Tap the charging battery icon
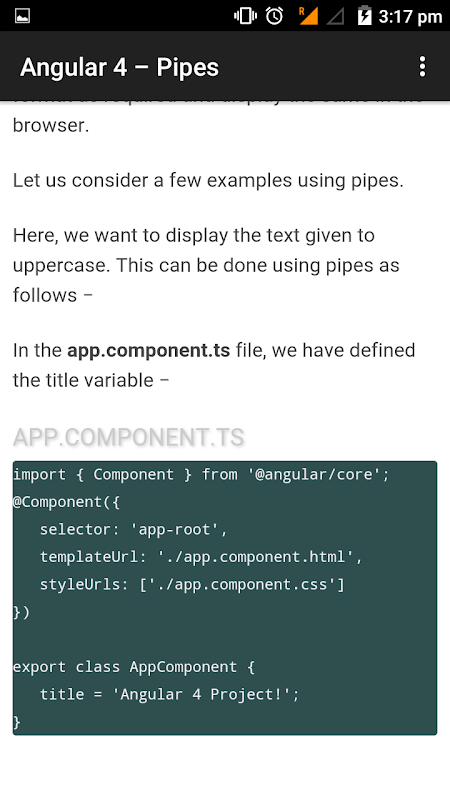This screenshot has height=800, width=450. click(364, 16)
